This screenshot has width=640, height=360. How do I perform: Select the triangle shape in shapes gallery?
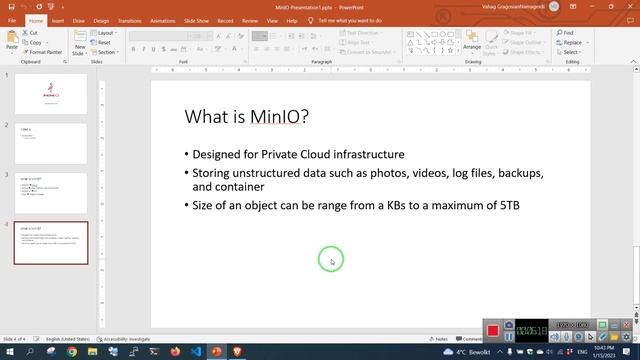[x=410, y=42]
